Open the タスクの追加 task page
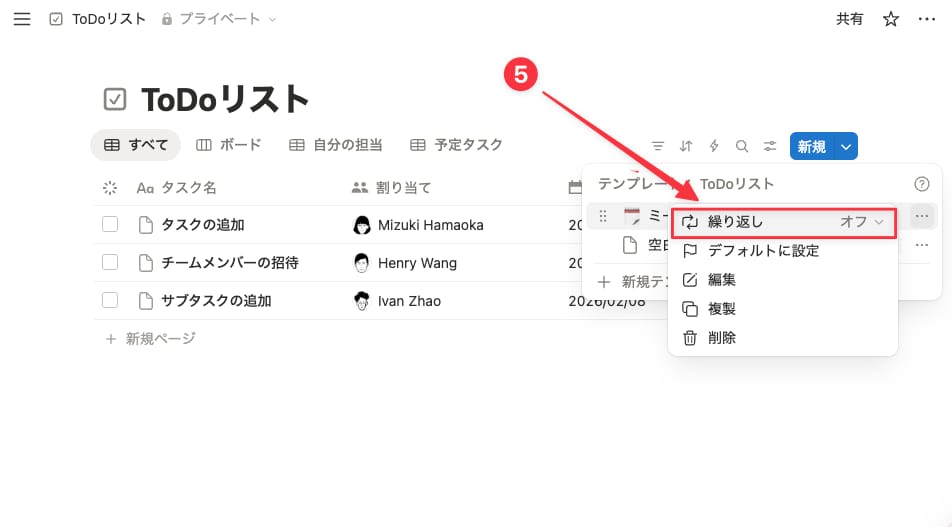This screenshot has height=527, width=952. point(203,225)
